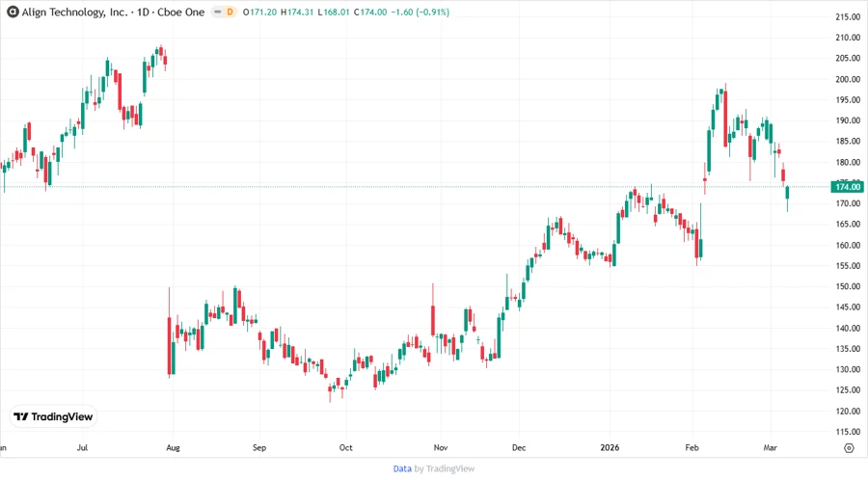868x480 pixels.
Task: Click the 135.00 price axis label
Action: click(x=848, y=349)
